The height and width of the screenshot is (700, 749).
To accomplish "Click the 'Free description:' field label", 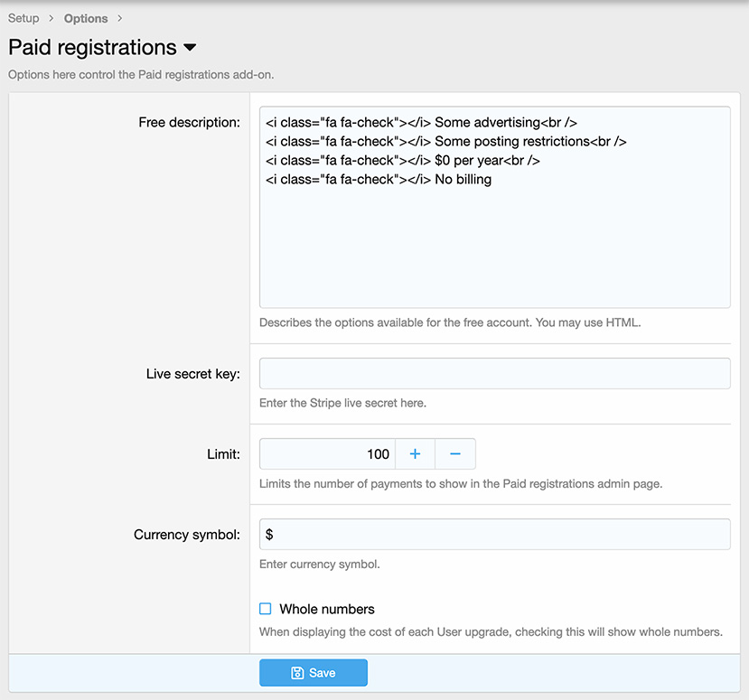I will [x=189, y=122].
